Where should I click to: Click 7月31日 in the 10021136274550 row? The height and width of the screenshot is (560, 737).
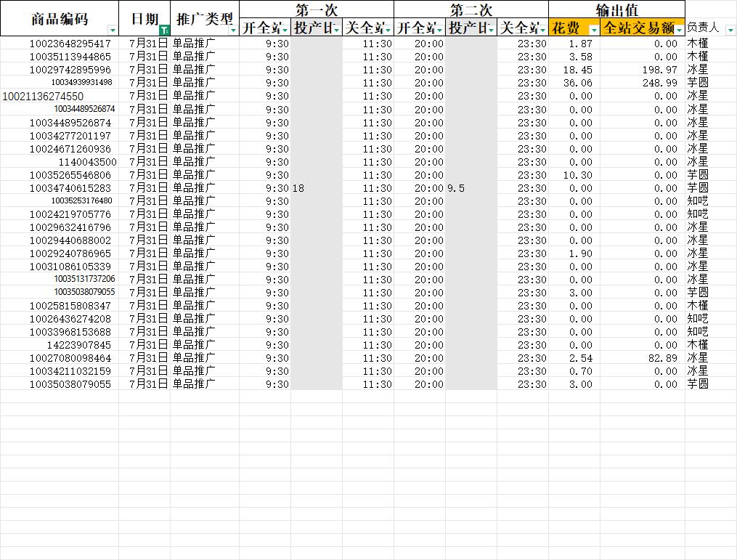pos(149,96)
